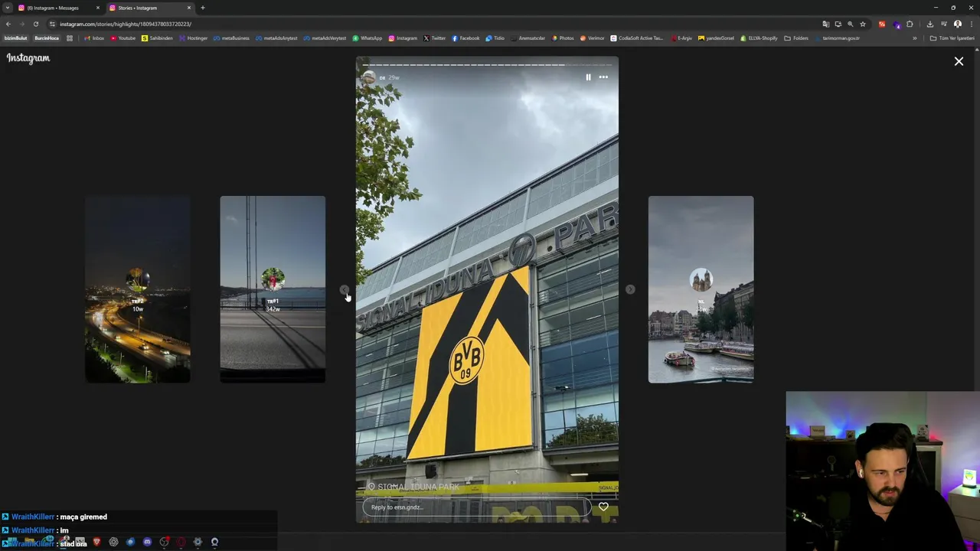
Task: Click the browser forward button
Action: pos(22,24)
